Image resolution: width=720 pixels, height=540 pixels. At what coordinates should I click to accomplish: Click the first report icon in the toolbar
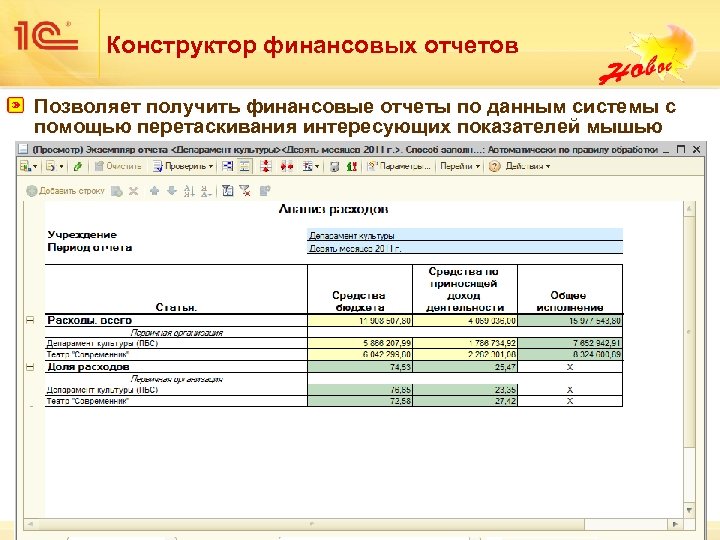(25, 166)
